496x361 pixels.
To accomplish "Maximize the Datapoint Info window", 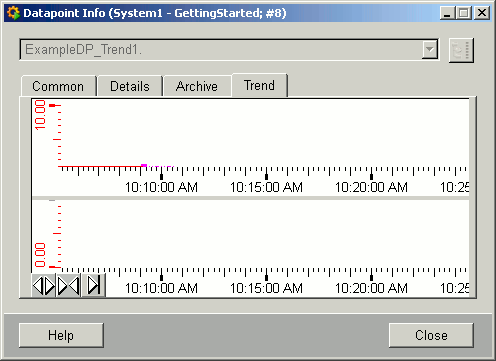I will click(x=464, y=13).
